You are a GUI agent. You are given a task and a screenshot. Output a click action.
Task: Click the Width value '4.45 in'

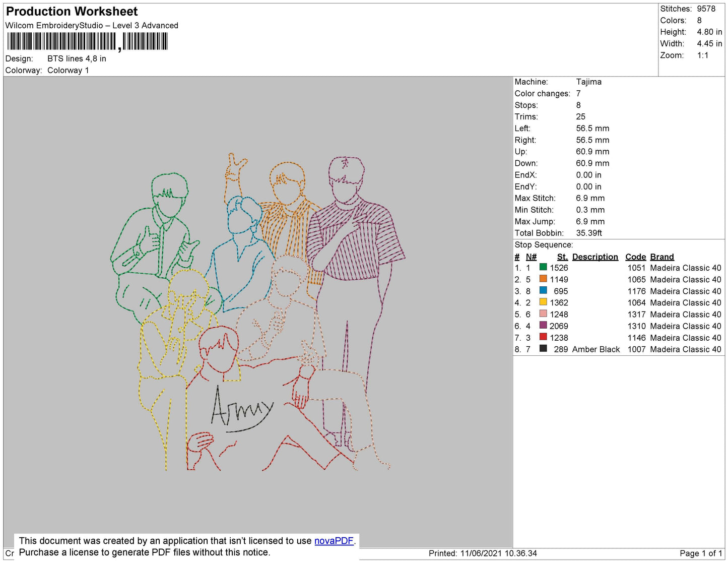click(x=709, y=43)
